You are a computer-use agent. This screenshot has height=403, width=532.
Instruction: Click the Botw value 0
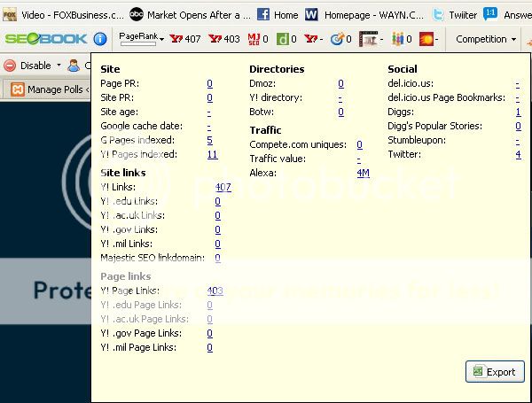point(341,112)
